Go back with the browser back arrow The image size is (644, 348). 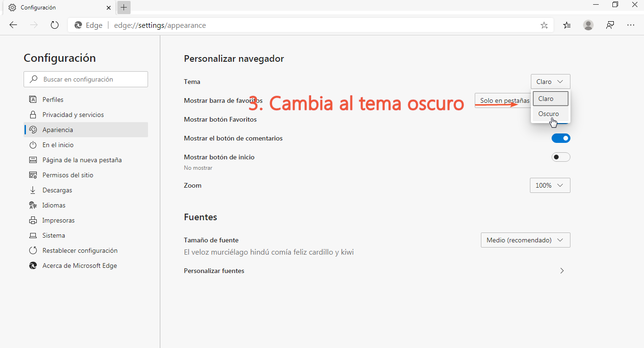[x=13, y=25]
